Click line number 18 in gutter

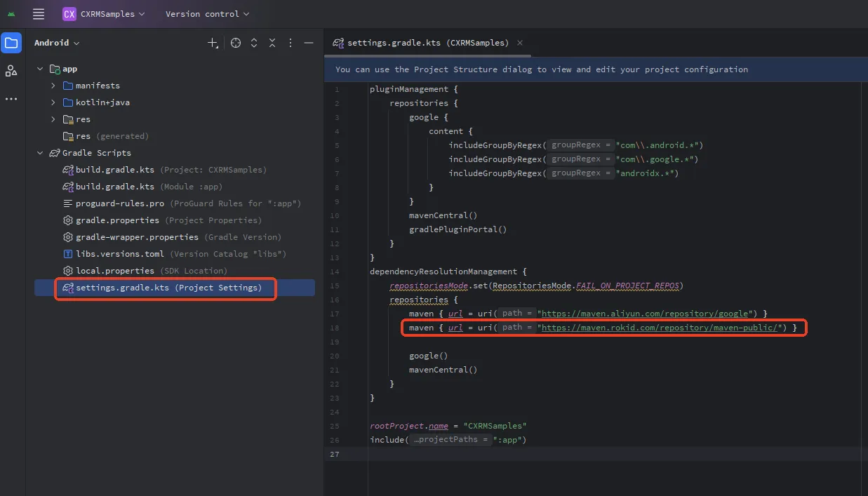(x=335, y=328)
